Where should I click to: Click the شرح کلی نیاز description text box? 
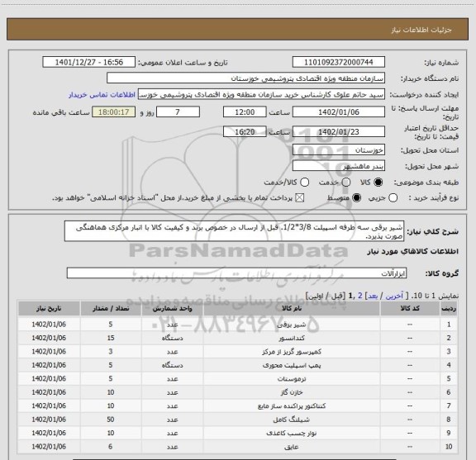pos(235,231)
